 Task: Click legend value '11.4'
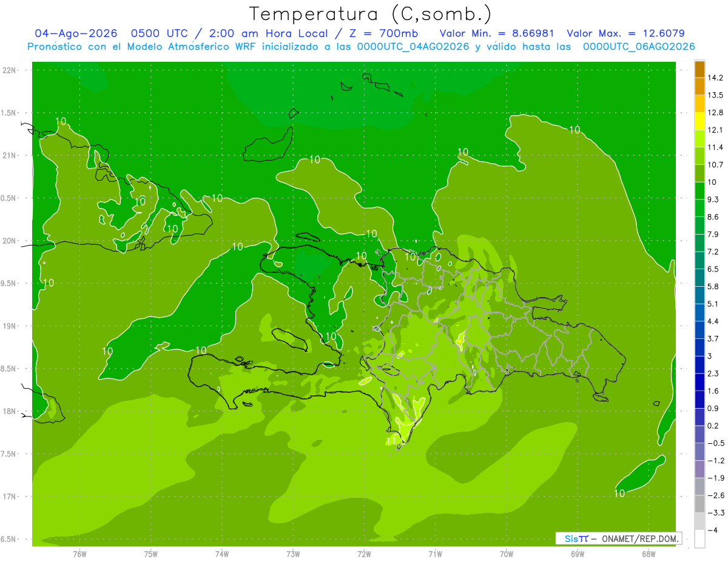coord(716,147)
